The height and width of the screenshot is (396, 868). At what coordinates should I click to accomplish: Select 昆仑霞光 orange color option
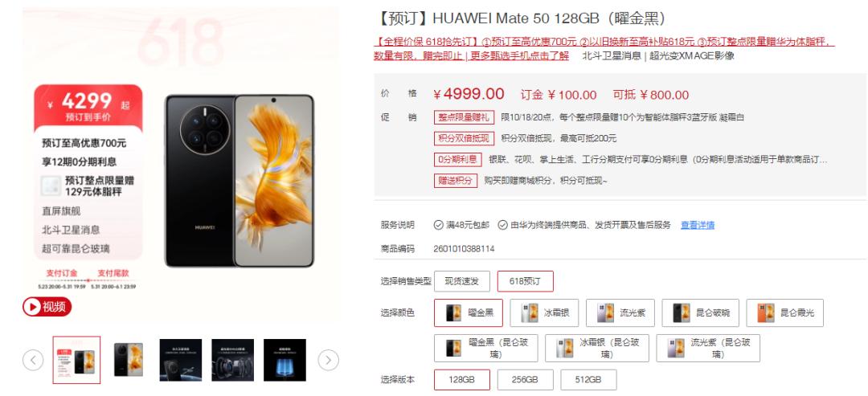click(x=785, y=313)
